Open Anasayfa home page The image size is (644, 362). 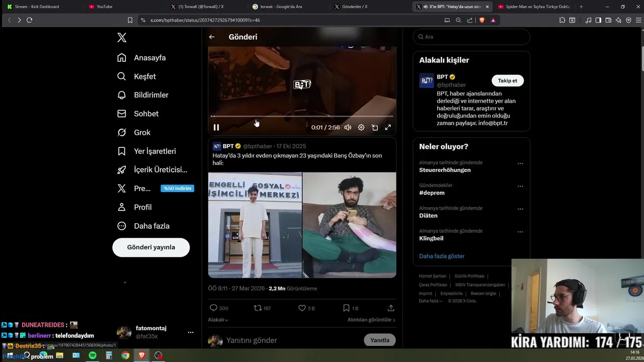coord(141,58)
